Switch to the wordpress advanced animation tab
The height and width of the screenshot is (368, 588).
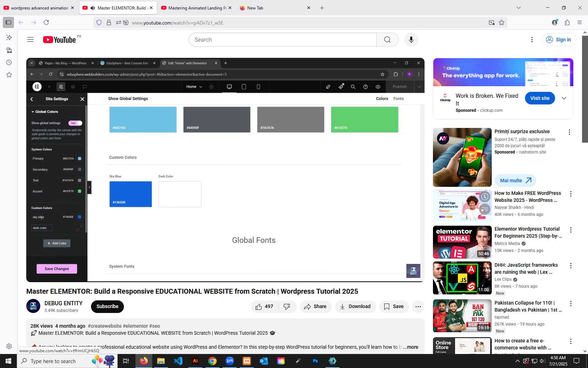point(39,8)
